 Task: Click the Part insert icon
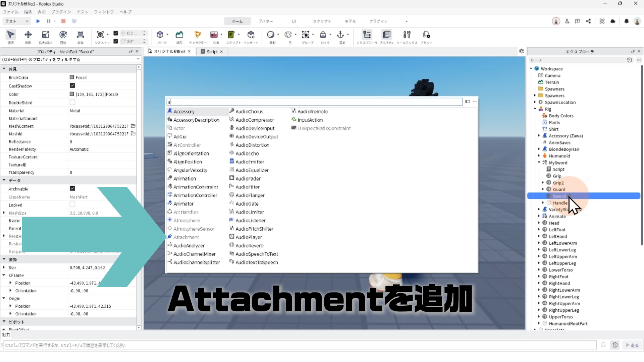[160, 35]
